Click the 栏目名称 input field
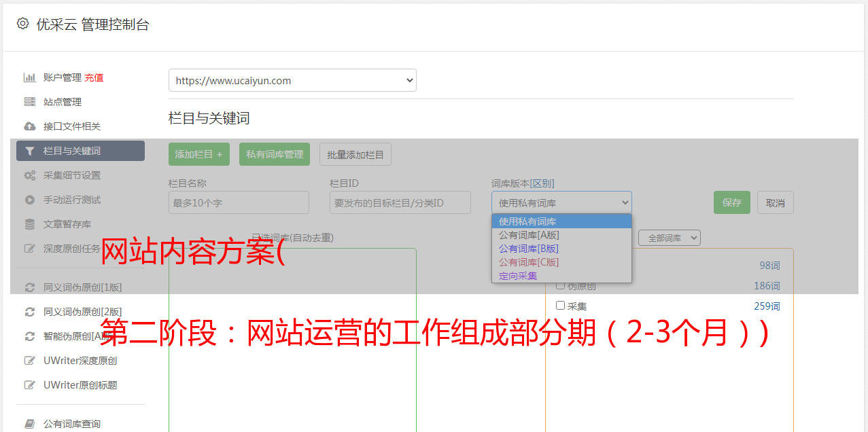This screenshot has height=432, width=868. pos(239,202)
